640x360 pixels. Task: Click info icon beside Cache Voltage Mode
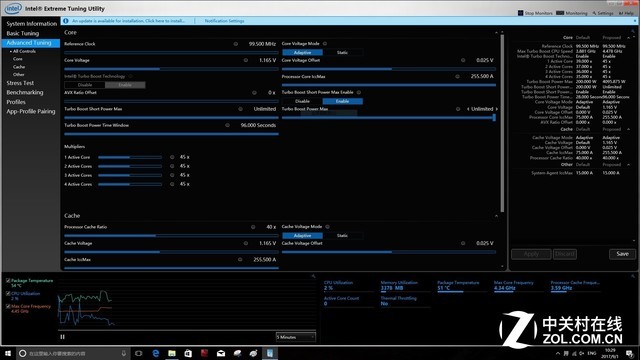click(x=327, y=227)
